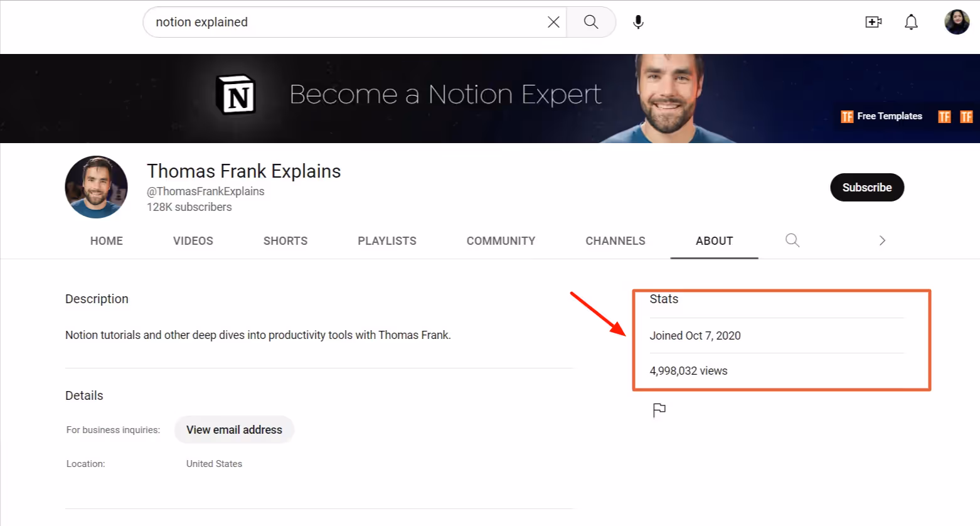
Task: Report user via the flag icon
Action: [x=659, y=410]
